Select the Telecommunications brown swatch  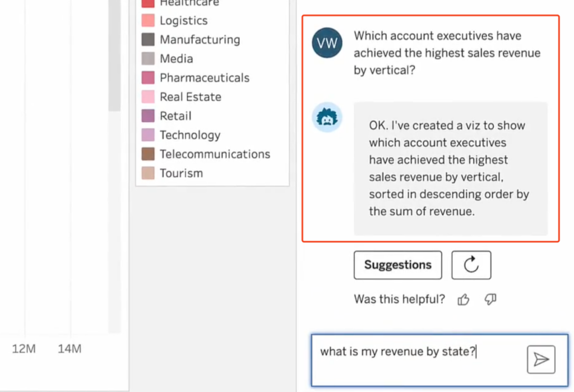147,154
